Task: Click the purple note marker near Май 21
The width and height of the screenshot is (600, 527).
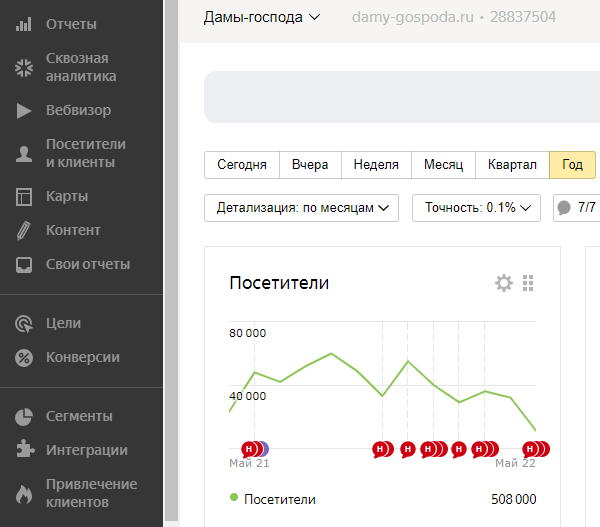Action: (265, 449)
